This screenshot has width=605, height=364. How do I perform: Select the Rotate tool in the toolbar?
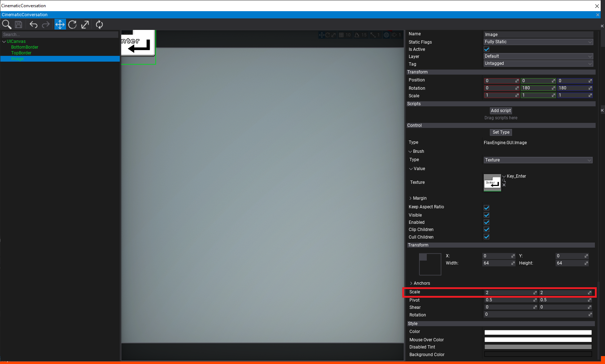(72, 24)
